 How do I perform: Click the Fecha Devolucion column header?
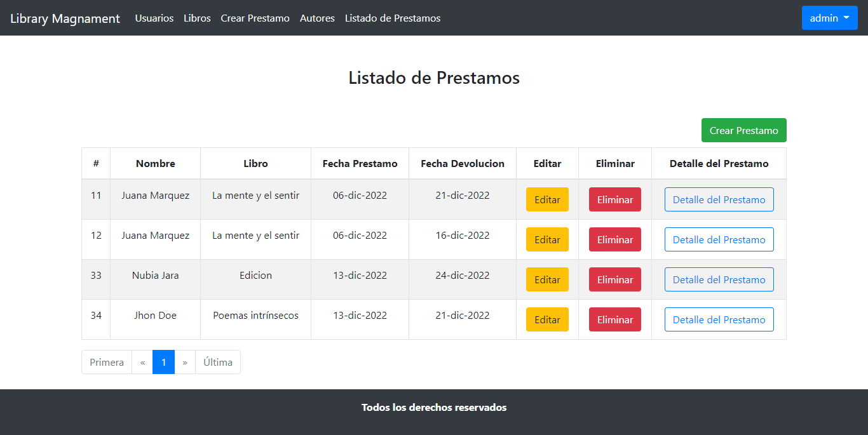pos(463,163)
